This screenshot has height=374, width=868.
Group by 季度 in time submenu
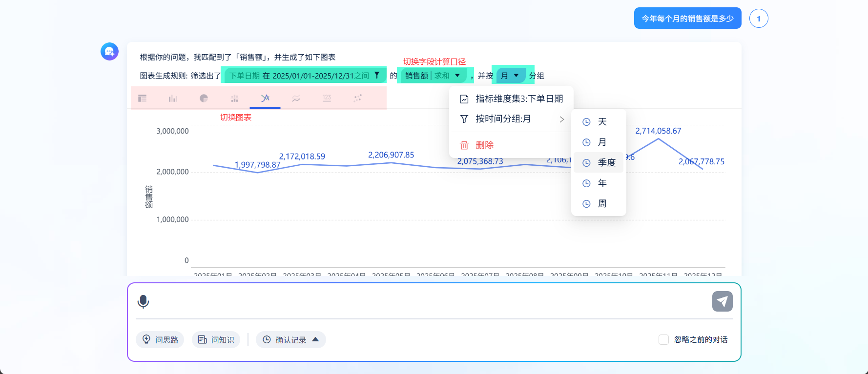(599, 163)
